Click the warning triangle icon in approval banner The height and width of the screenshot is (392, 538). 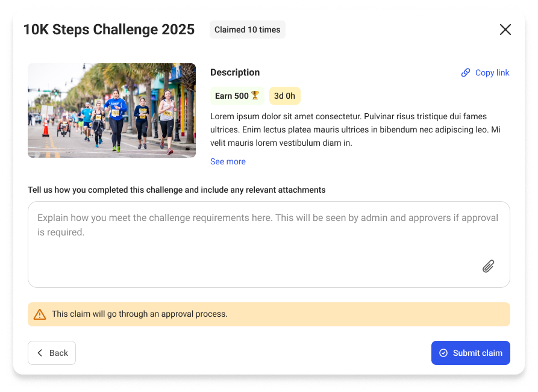tap(40, 314)
